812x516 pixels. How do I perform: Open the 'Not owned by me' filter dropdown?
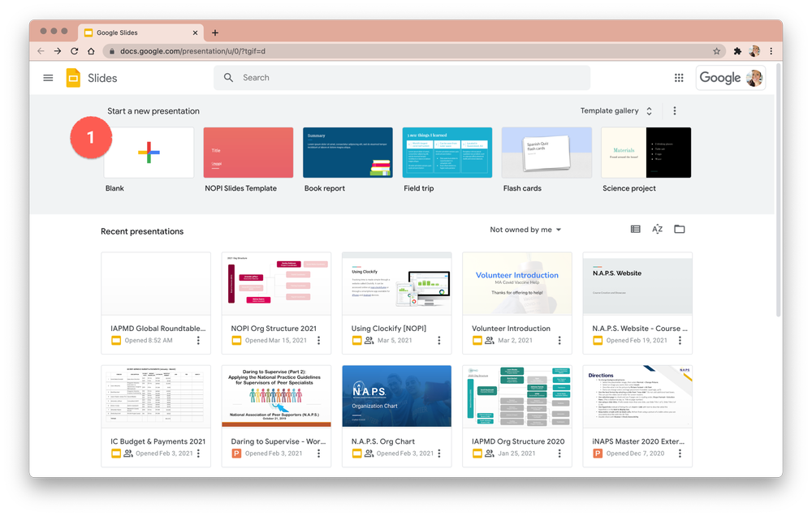point(525,230)
